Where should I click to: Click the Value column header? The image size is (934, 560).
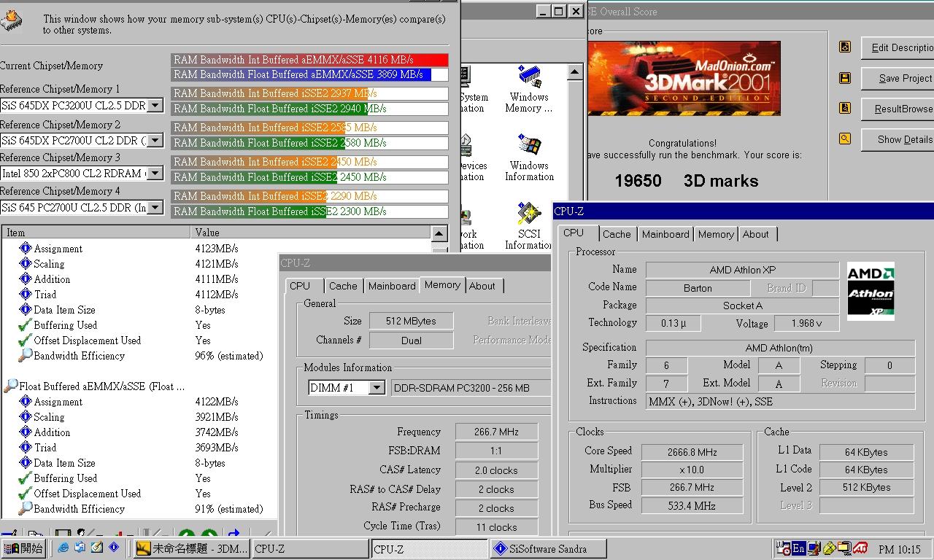point(311,233)
